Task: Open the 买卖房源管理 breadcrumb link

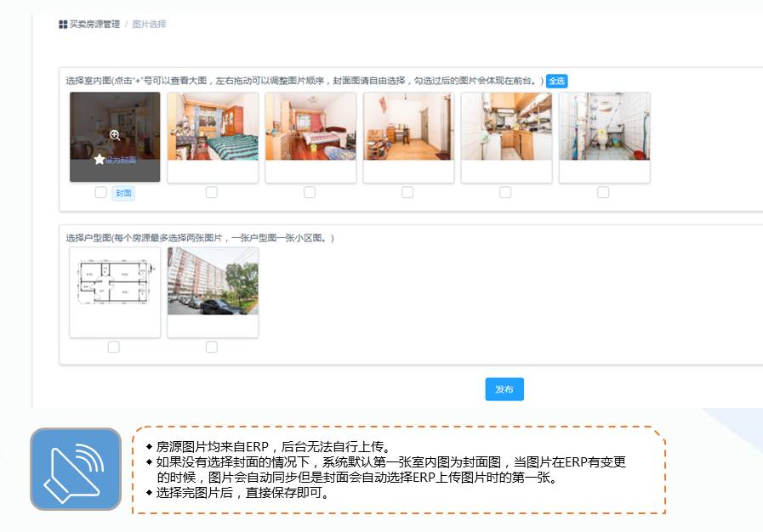Action: (94, 25)
